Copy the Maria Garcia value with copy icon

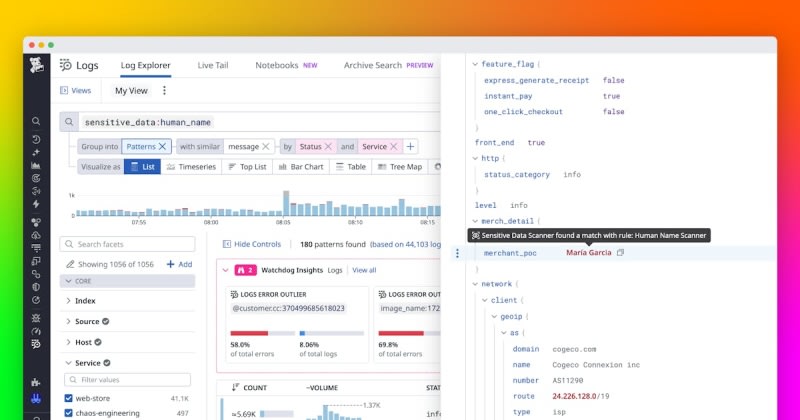pyautogui.click(x=621, y=253)
